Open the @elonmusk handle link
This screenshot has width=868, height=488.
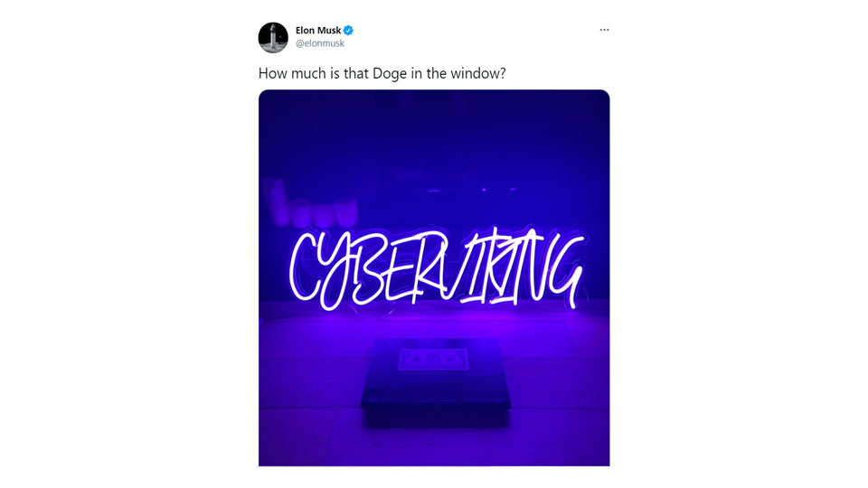click(x=320, y=43)
